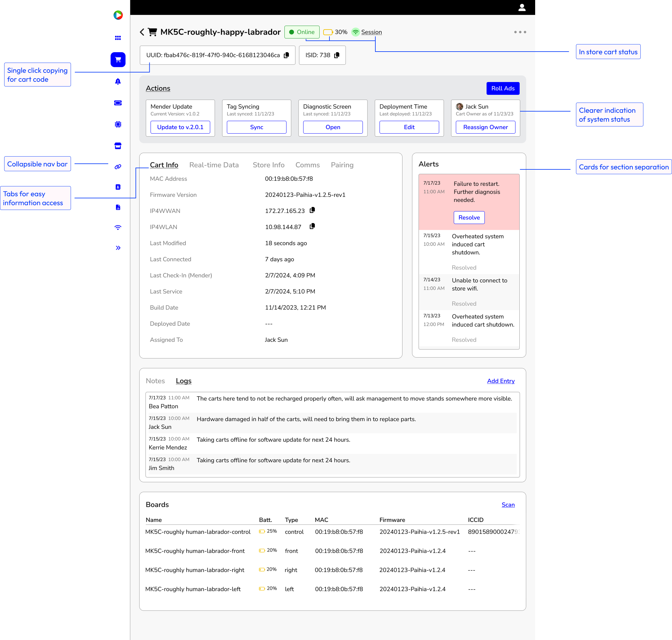The height and width of the screenshot is (640, 672).
Task: Open the alerts bell in sidebar
Action: click(x=118, y=81)
